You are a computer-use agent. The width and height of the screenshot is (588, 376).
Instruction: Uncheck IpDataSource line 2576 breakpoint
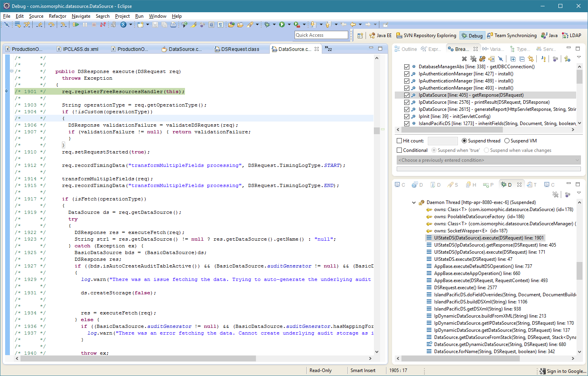pos(407,102)
